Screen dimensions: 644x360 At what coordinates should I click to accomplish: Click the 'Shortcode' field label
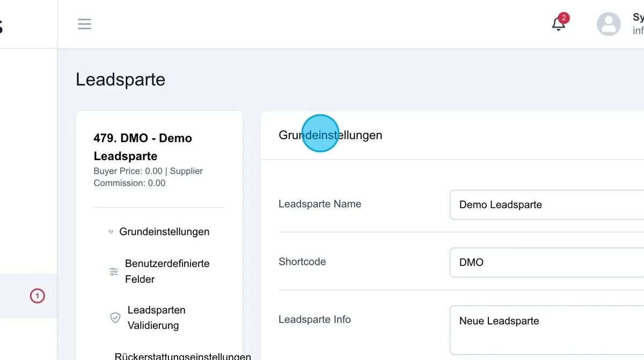point(302,262)
